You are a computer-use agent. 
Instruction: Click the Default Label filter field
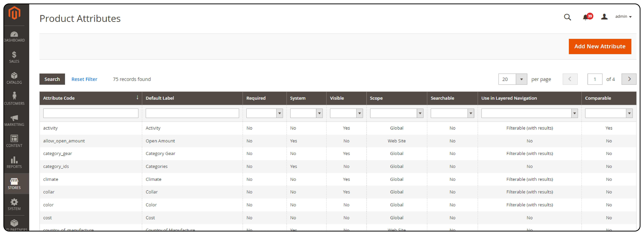click(x=192, y=113)
